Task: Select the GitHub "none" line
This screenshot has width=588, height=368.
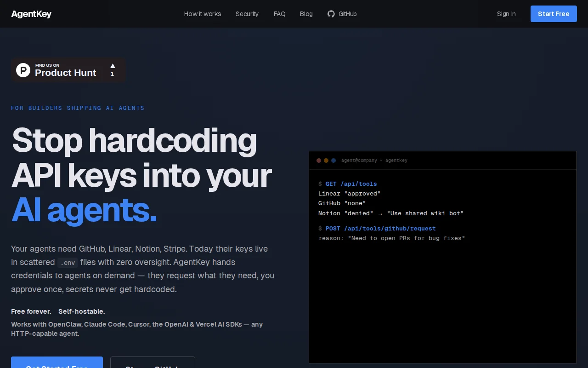Action: 342,203
